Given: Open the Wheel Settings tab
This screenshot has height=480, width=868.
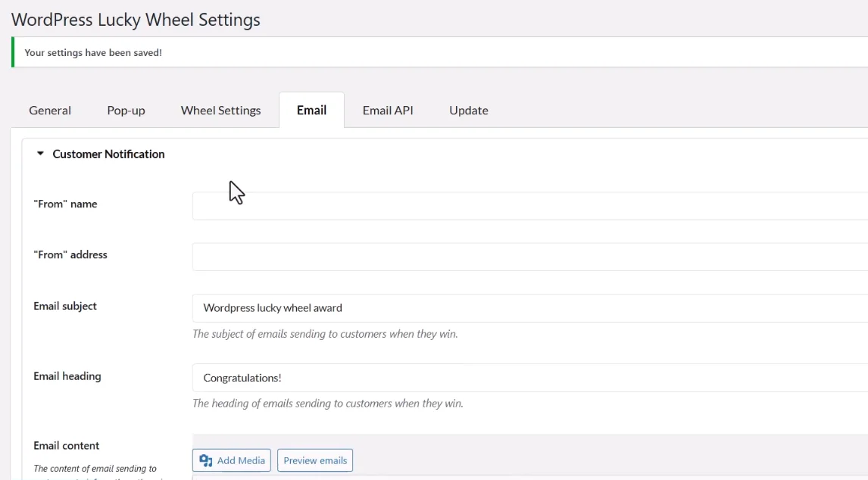Looking at the screenshot, I should (220, 111).
